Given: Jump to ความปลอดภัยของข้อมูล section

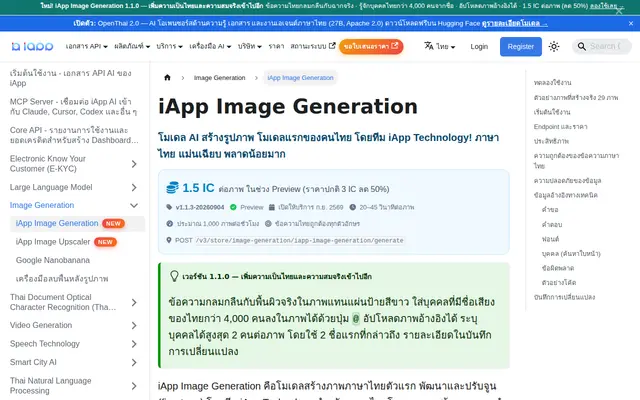Looking at the screenshot, I should [x=567, y=180].
